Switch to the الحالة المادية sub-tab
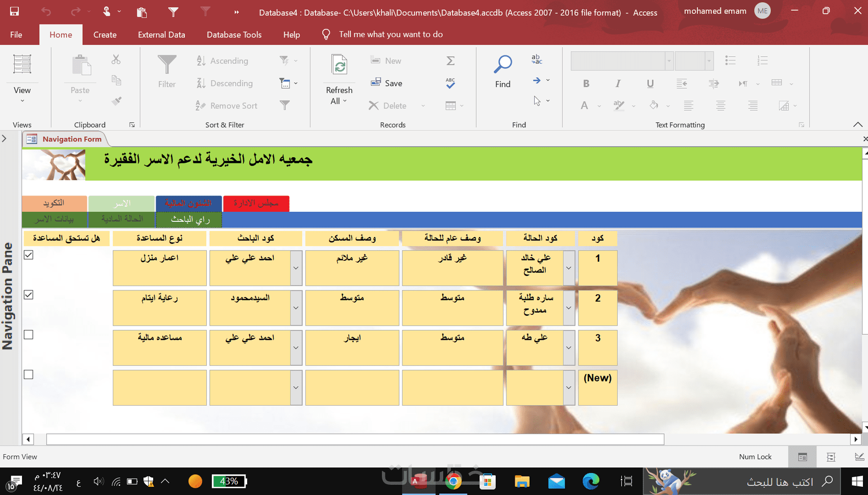 [122, 219]
